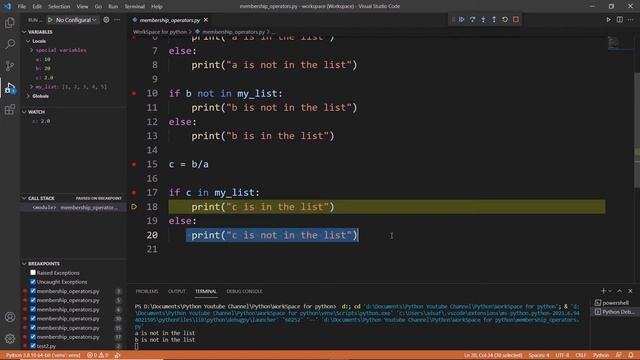Switch to the DEBUG CONSOLE tab
Viewport: 640px width, 360px height.
pyautogui.click(x=244, y=291)
